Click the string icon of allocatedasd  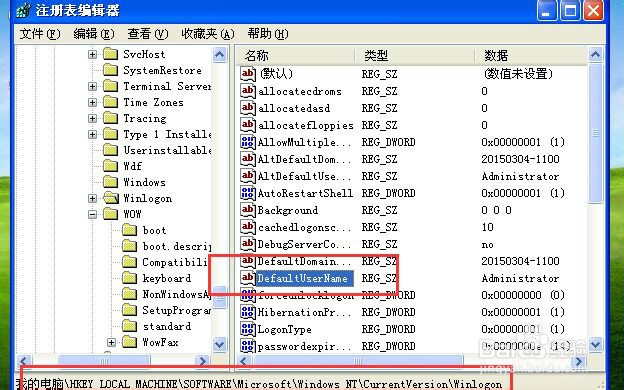[248, 108]
